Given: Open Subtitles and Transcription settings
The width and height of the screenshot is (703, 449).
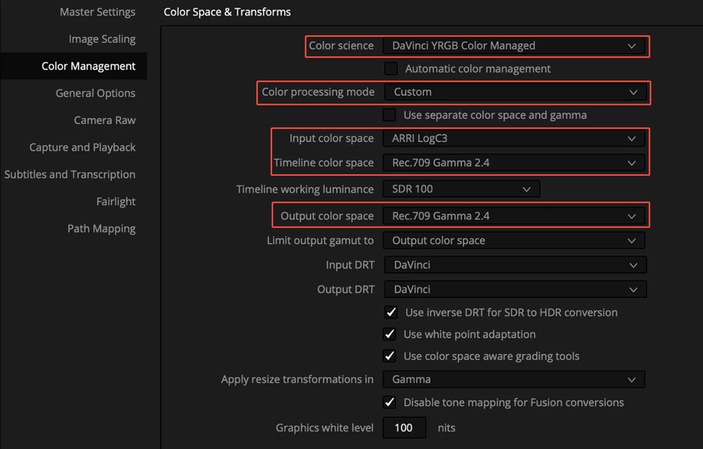Looking at the screenshot, I should click(69, 174).
